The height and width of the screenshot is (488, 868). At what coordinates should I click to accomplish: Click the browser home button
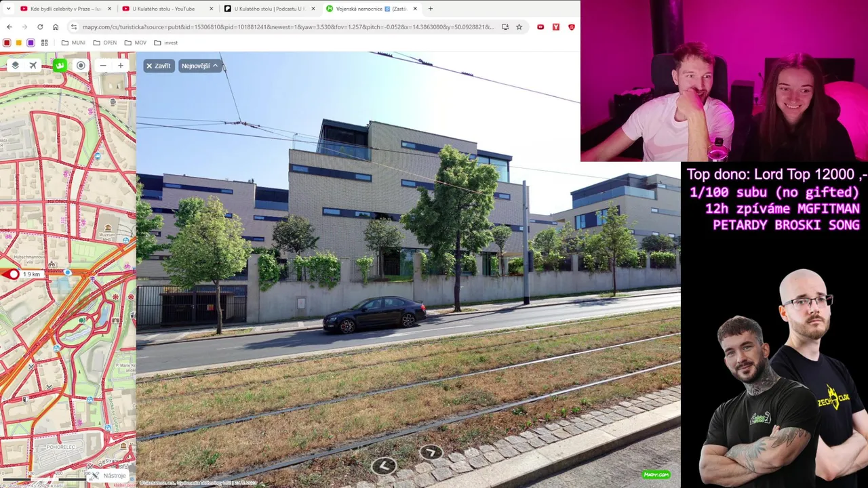pos(56,27)
